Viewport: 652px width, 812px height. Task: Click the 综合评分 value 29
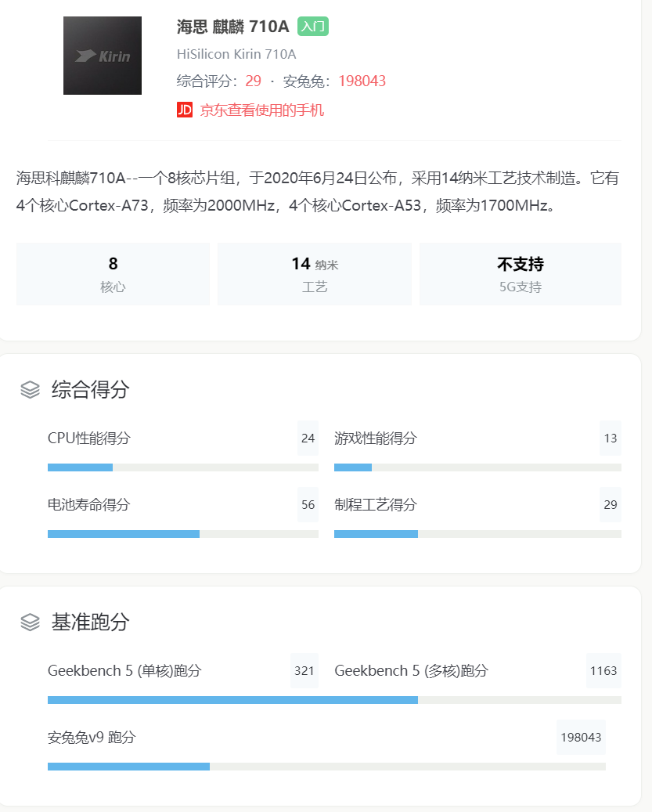click(x=253, y=81)
